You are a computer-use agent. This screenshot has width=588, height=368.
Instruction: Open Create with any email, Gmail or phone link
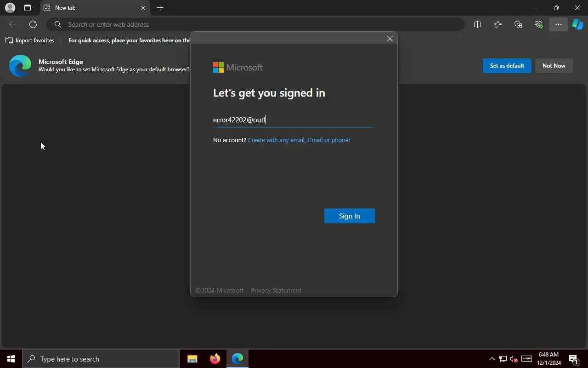(299, 140)
